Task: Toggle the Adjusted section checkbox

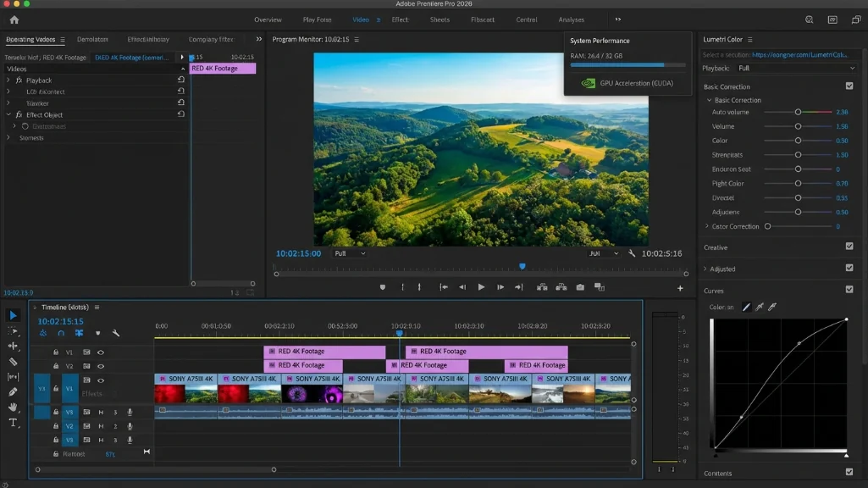Action: tap(849, 268)
